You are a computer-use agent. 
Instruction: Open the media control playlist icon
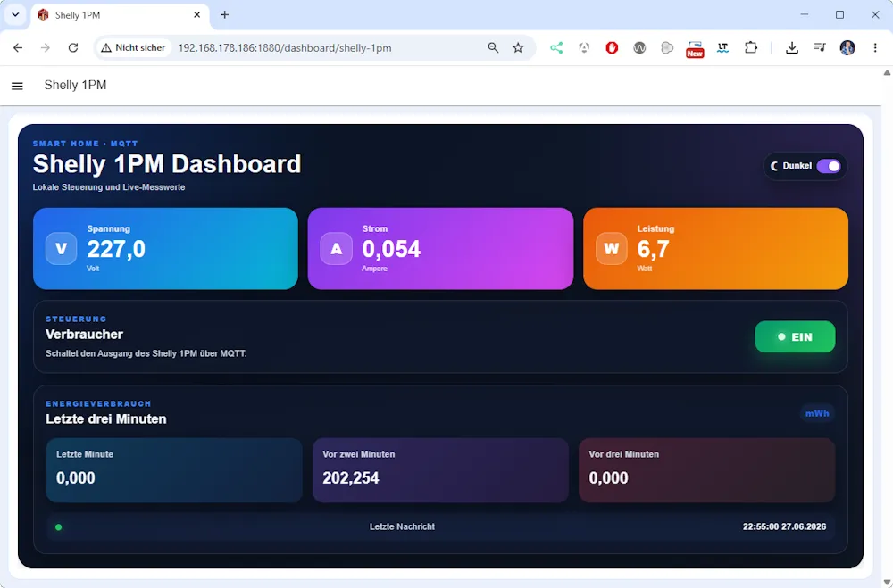pos(820,48)
